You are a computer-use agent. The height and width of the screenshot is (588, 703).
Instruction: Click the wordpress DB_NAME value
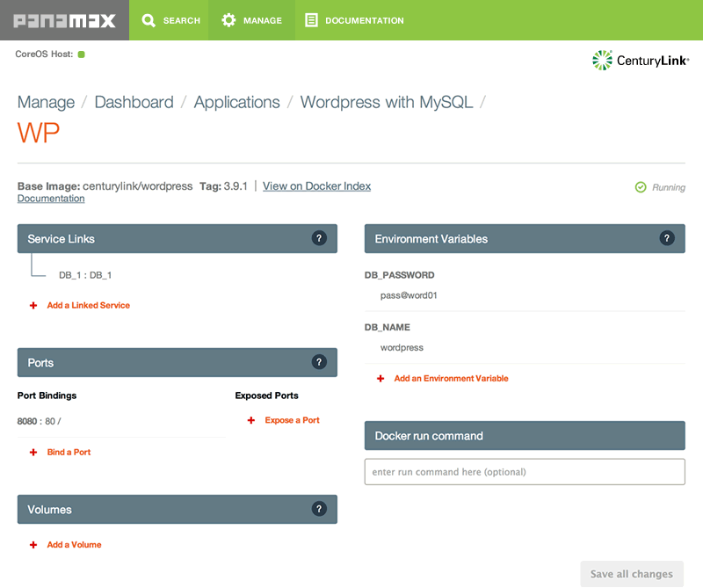pyautogui.click(x=402, y=347)
